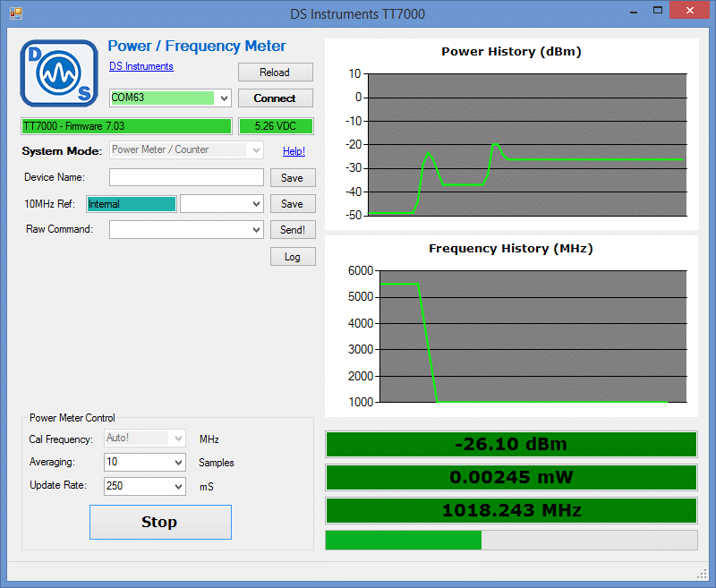The image size is (716, 588).
Task: Open the Update Rate dropdown
Action: coord(177,486)
